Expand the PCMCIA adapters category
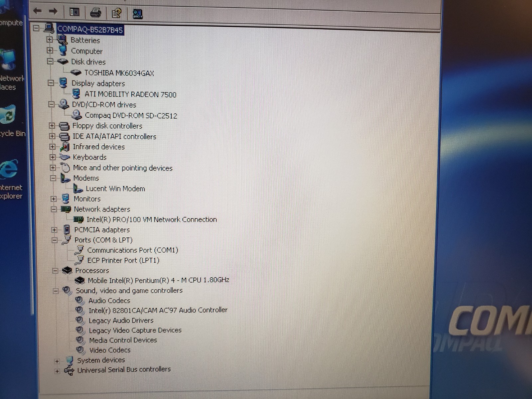This screenshot has width=532, height=399. [x=55, y=230]
